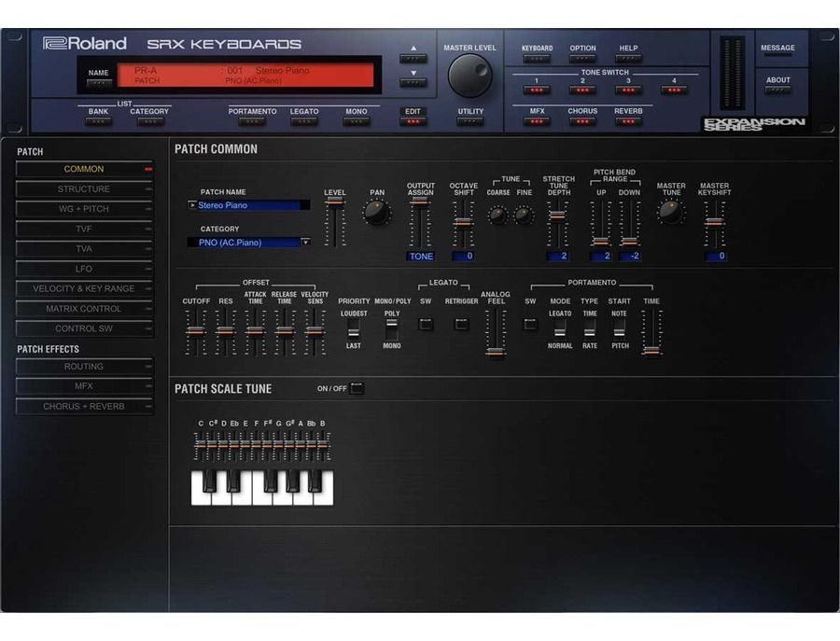Show the on-screen KEYBOARD
The width and height of the screenshot is (840, 641).
(537, 58)
